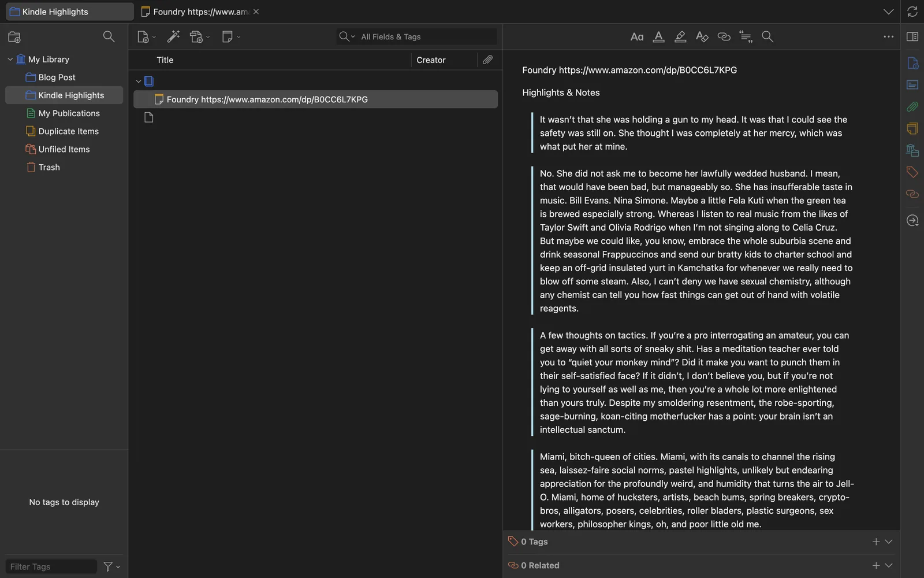Jump to Libraries and Collections section icon
Image resolution: width=924 pixels, height=578 pixels.
[x=912, y=150]
